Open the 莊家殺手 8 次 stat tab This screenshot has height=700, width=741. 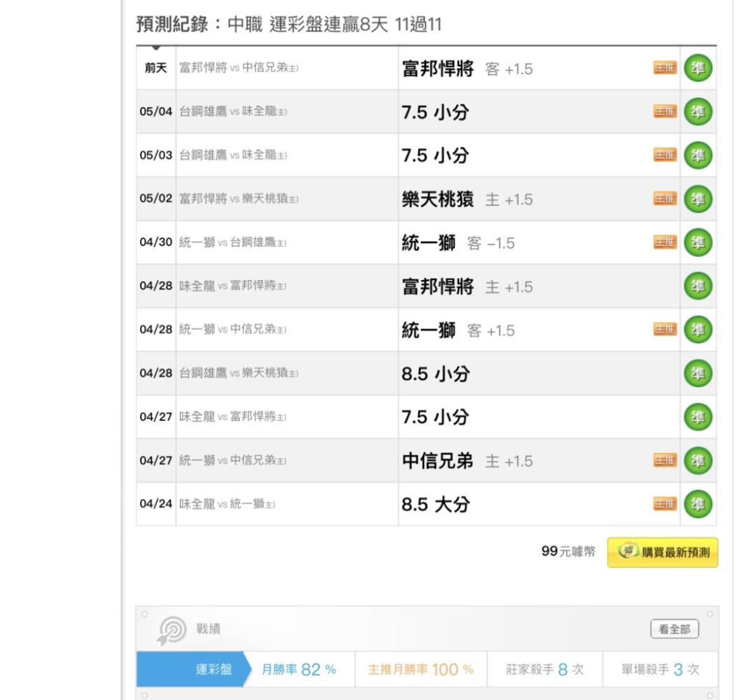coord(545,669)
